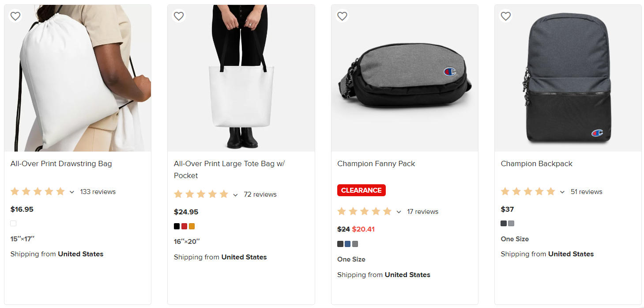Click the fifth star on Champion Backpack rating
644x308 pixels.
tap(551, 191)
